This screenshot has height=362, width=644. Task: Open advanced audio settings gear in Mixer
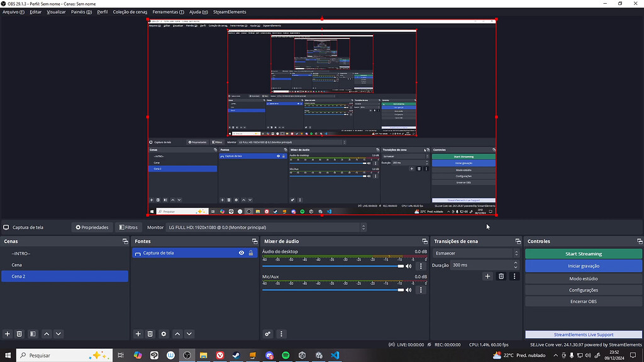(267, 334)
